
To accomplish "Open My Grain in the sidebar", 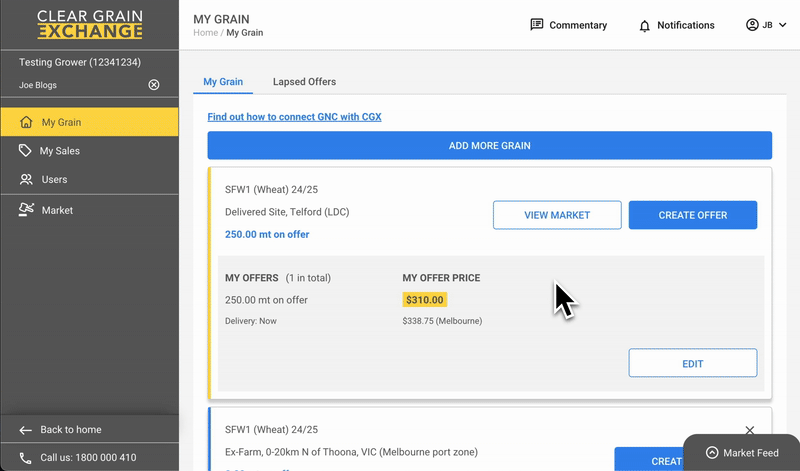I will 90,122.
